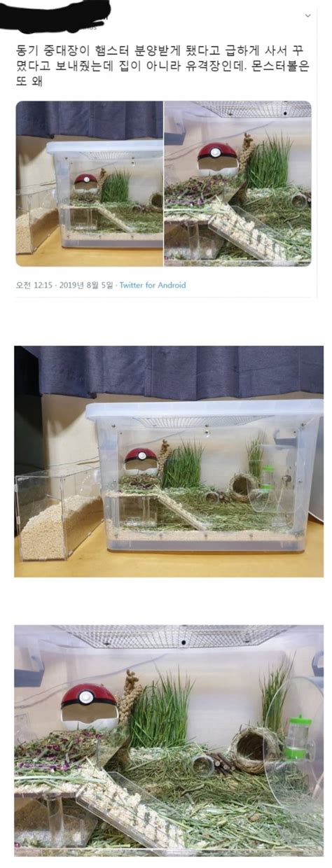332x868 pixels.
Task: Open the left hamster cage thumbnail
Action: coord(90,183)
